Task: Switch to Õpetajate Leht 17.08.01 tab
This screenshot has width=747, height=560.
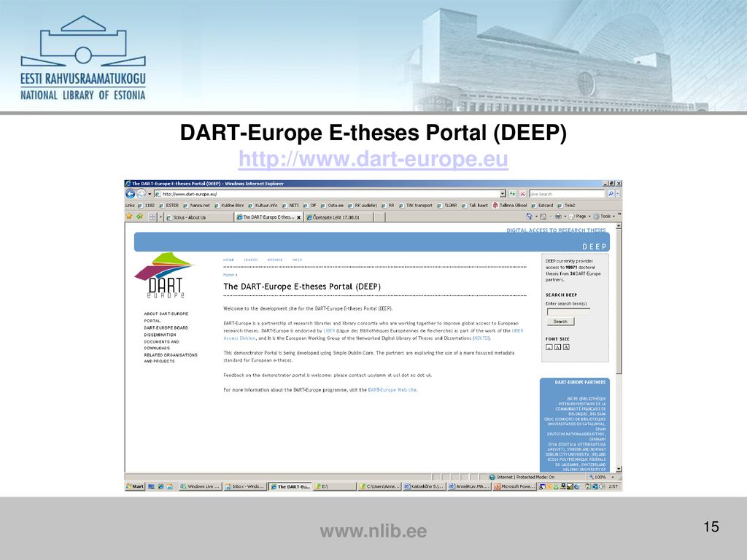Action: coord(338,217)
